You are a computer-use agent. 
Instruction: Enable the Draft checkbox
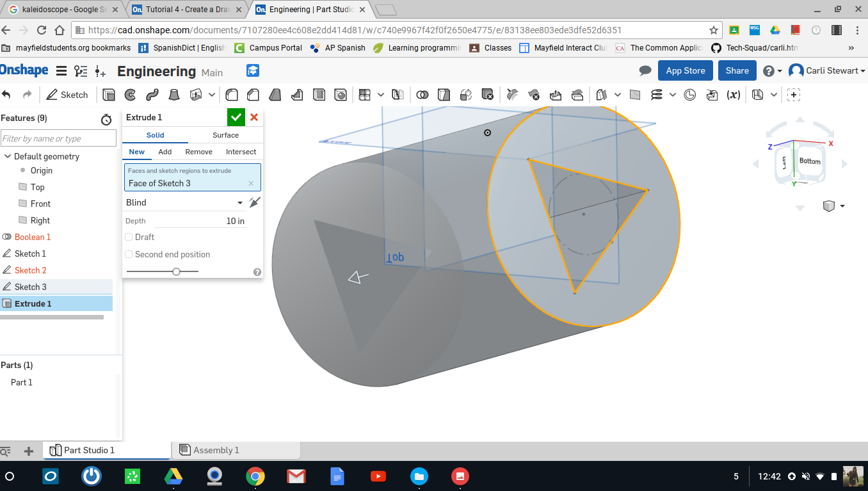click(129, 237)
